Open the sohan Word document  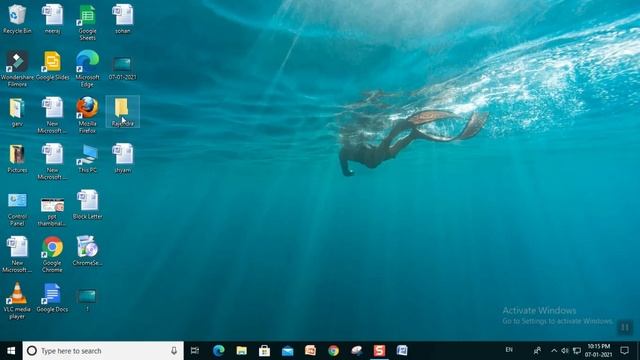(x=122, y=19)
